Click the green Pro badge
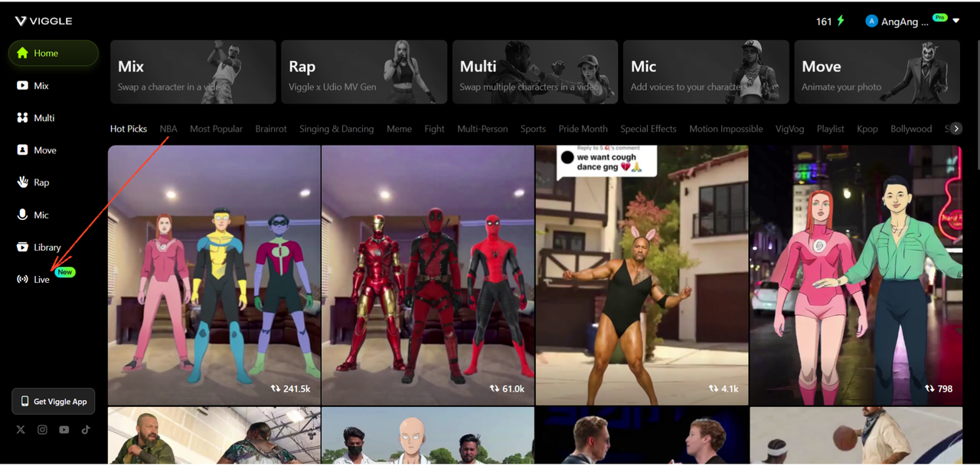This screenshot has height=466, width=980. 939,17
